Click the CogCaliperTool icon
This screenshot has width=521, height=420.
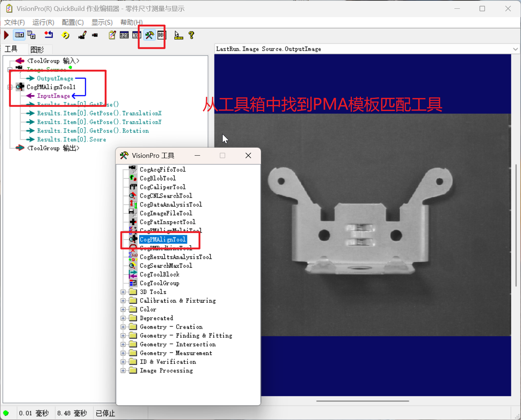pos(133,187)
